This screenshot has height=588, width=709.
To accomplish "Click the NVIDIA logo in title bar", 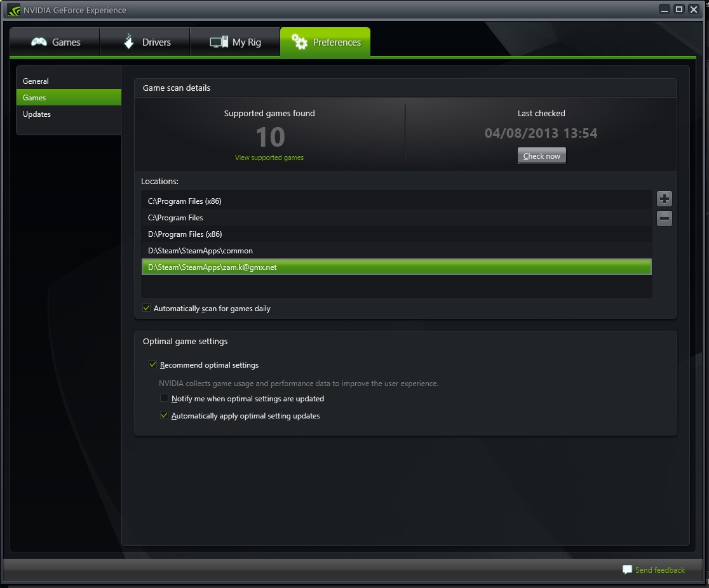I will pyautogui.click(x=13, y=10).
